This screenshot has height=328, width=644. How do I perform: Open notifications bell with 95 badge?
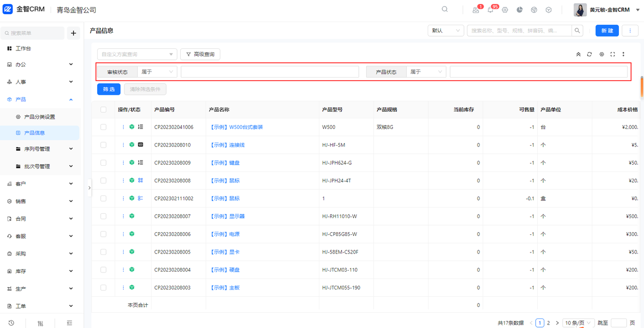pyautogui.click(x=491, y=10)
